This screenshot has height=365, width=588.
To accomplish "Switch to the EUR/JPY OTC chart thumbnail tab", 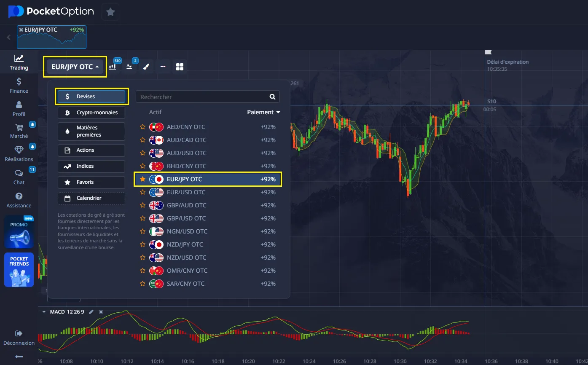I will (x=51, y=37).
